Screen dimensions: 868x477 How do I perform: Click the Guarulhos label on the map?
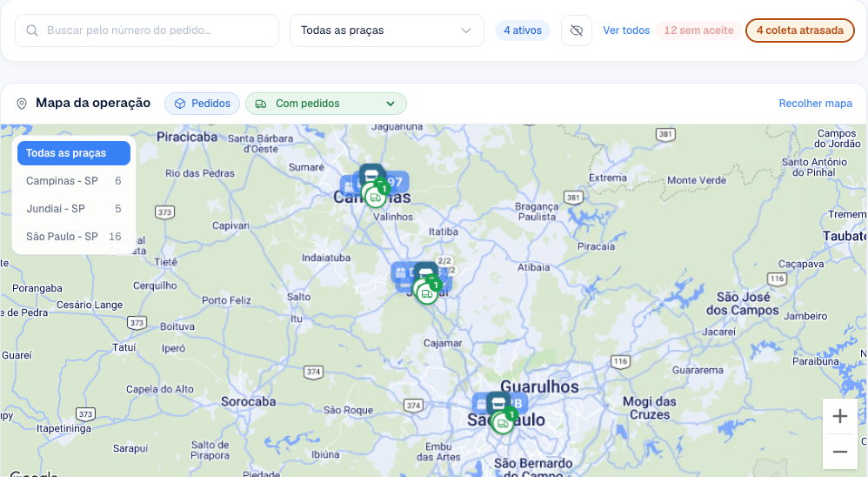540,386
